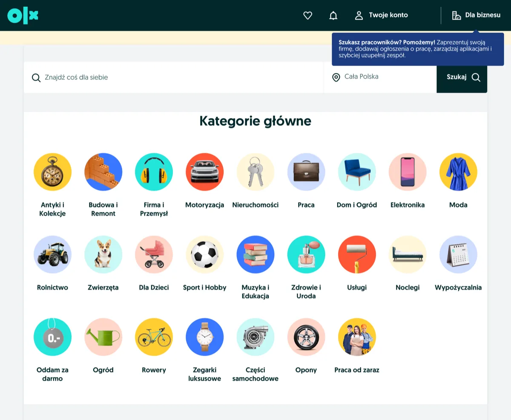Open the Oddam za darmo category
Screen dimensions: 511x420
pos(52,337)
